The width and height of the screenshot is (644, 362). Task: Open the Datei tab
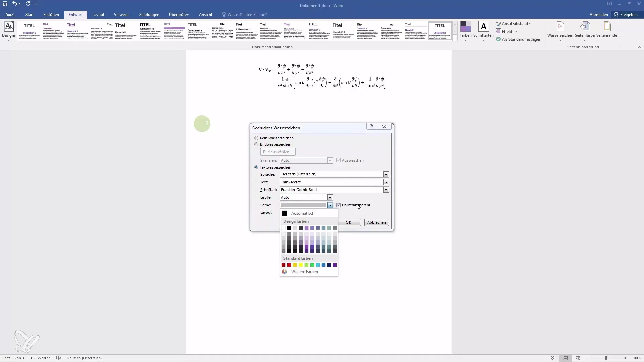click(10, 15)
